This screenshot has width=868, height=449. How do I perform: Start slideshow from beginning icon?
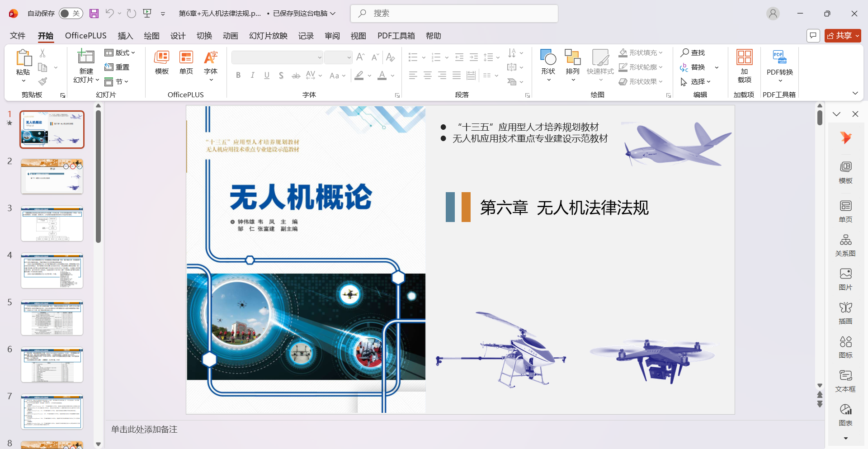click(x=147, y=14)
